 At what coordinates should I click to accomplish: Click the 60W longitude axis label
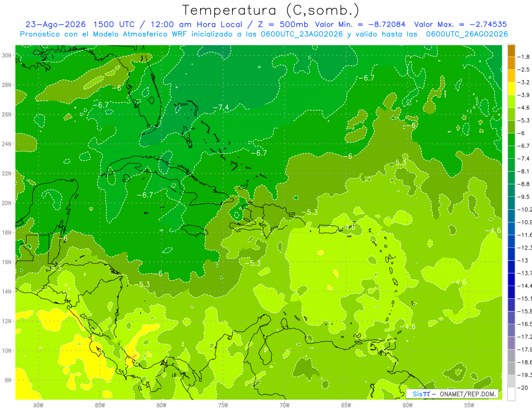[408, 405]
